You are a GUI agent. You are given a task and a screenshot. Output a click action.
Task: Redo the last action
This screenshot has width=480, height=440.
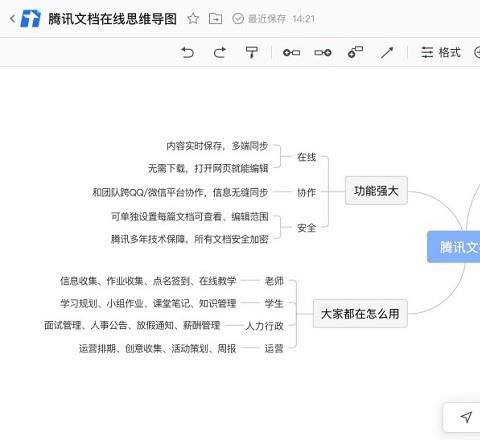220,52
